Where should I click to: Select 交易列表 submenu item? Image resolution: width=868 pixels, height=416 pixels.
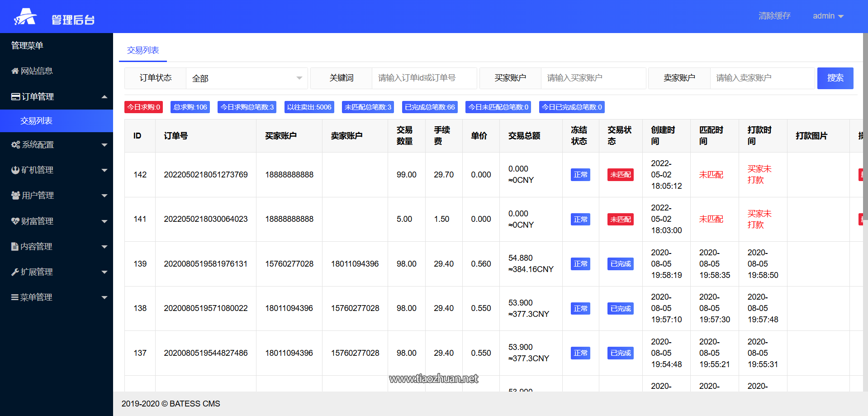pyautogui.click(x=57, y=121)
